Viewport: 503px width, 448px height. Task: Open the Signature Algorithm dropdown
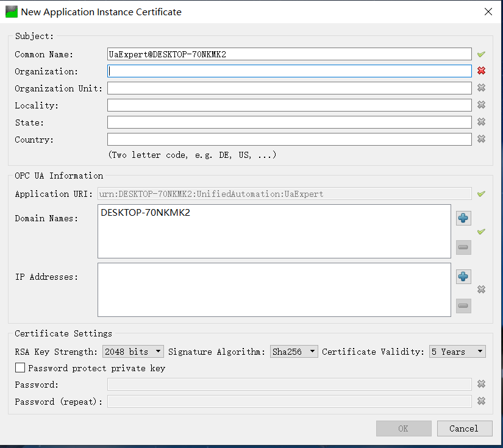tap(294, 352)
